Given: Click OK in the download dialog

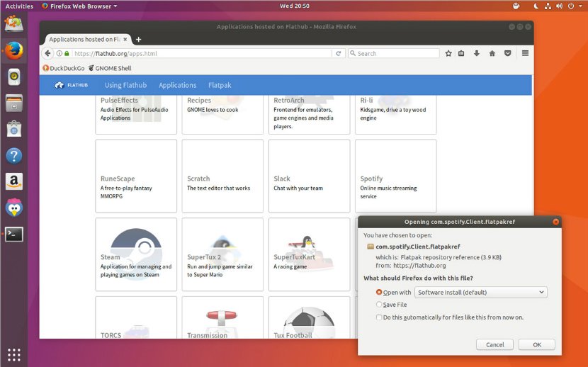Looking at the screenshot, I should (536, 344).
